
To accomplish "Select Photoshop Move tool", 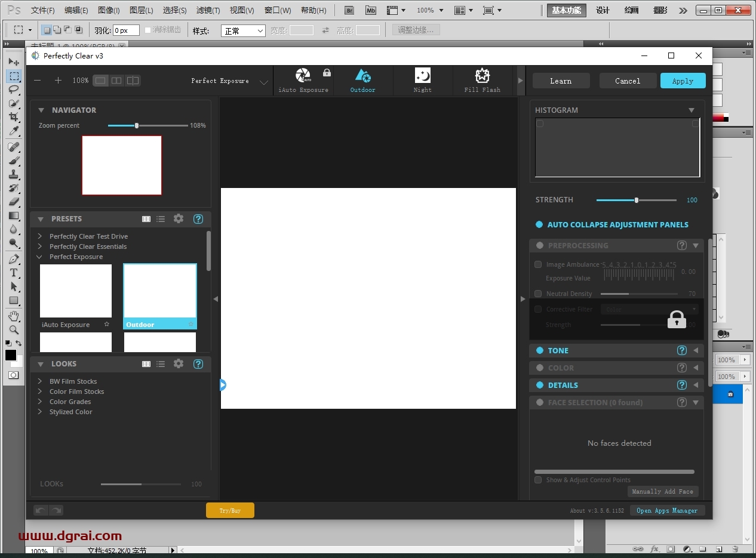I will coord(14,62).
